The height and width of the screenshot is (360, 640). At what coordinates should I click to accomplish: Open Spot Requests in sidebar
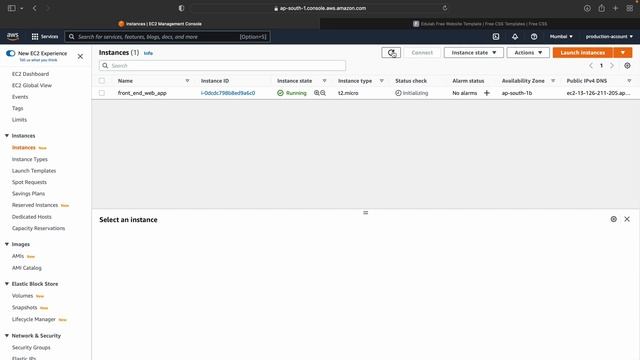(x=29, y=182)
